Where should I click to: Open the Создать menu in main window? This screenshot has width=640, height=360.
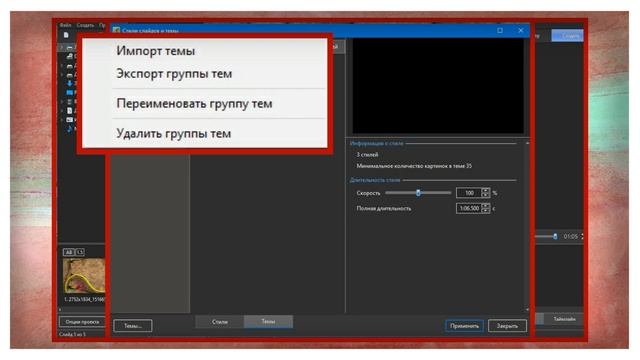click(85, 25)
